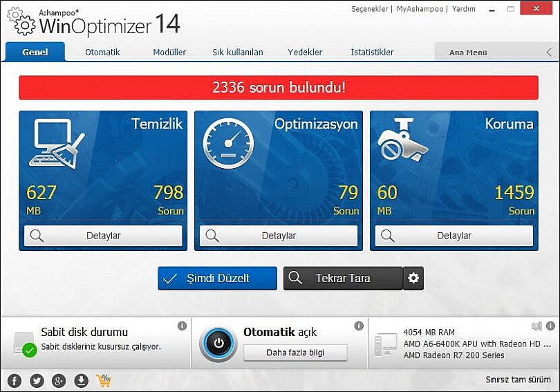
Task: Open the İstatistikler tab
Action: tap(372, 53)
